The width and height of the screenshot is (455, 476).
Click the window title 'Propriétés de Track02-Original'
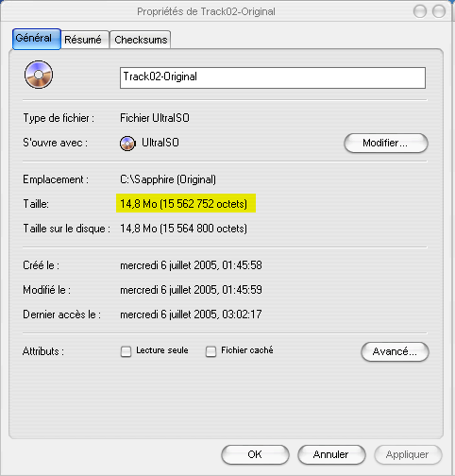[x=206, y=11]
